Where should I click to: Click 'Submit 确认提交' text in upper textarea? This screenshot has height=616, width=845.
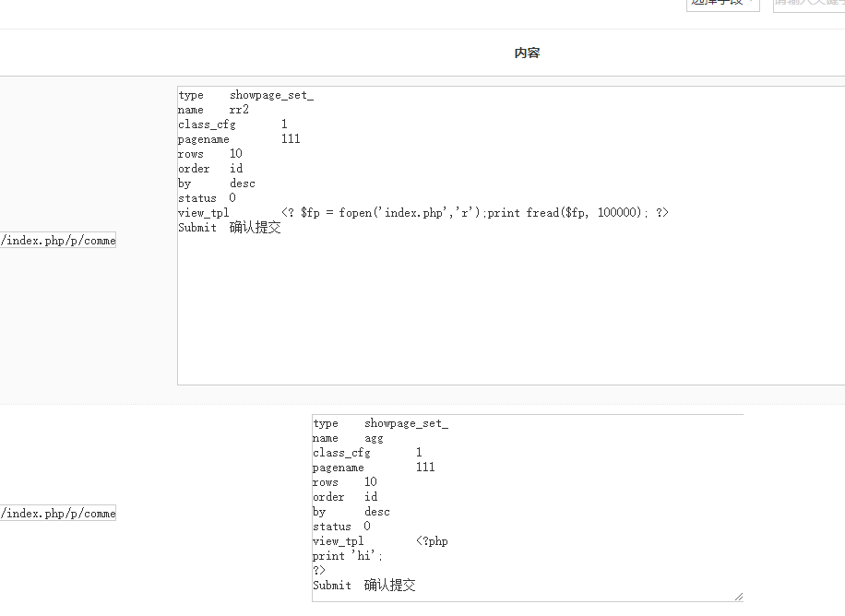click(x=230, y=228)
